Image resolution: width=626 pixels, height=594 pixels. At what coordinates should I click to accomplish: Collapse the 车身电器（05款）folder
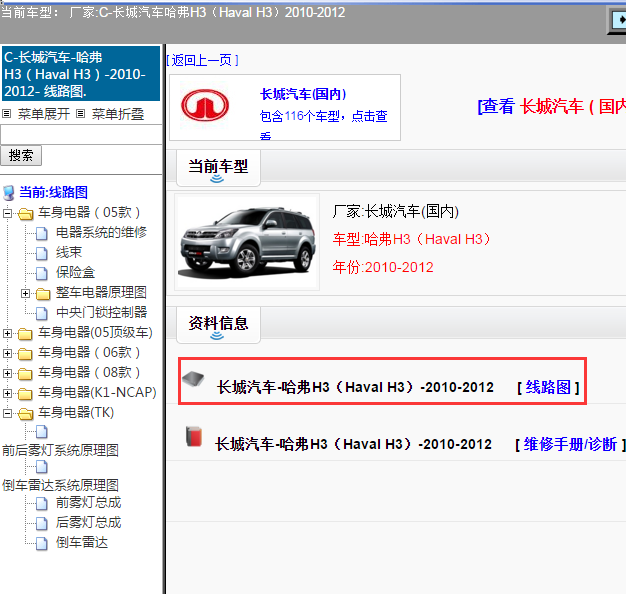point(7,214)
